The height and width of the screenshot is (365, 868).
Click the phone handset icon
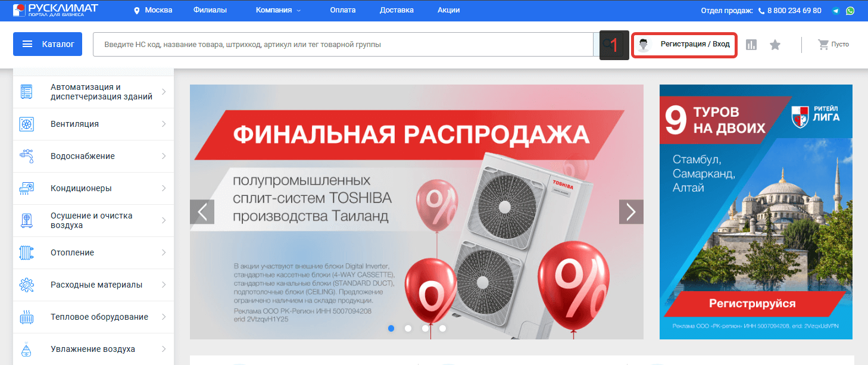coord(761,11)
